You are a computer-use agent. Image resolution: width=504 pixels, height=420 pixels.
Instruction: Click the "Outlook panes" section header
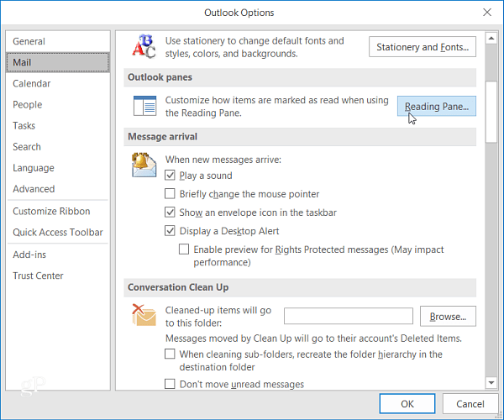click(300, 77)
